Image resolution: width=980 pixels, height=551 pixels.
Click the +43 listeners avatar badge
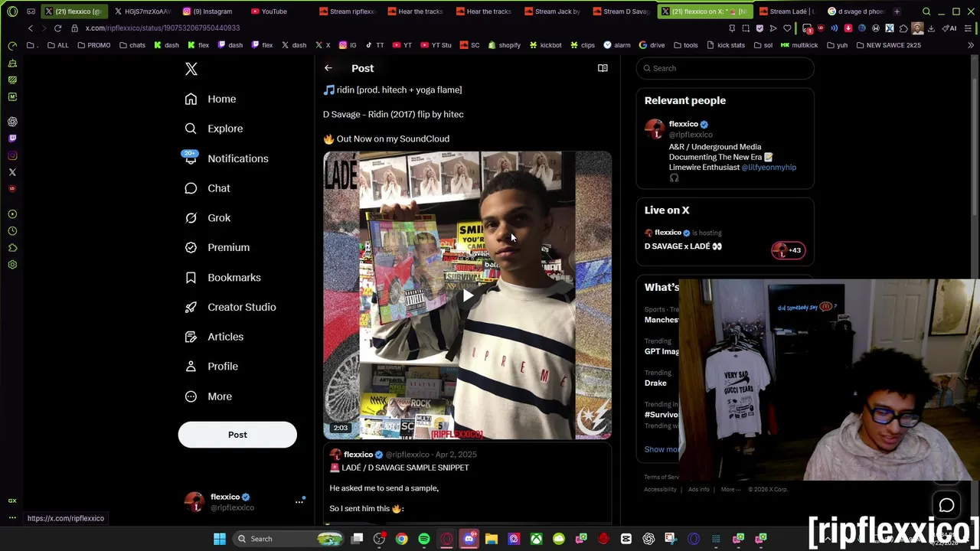pos(788,250)
